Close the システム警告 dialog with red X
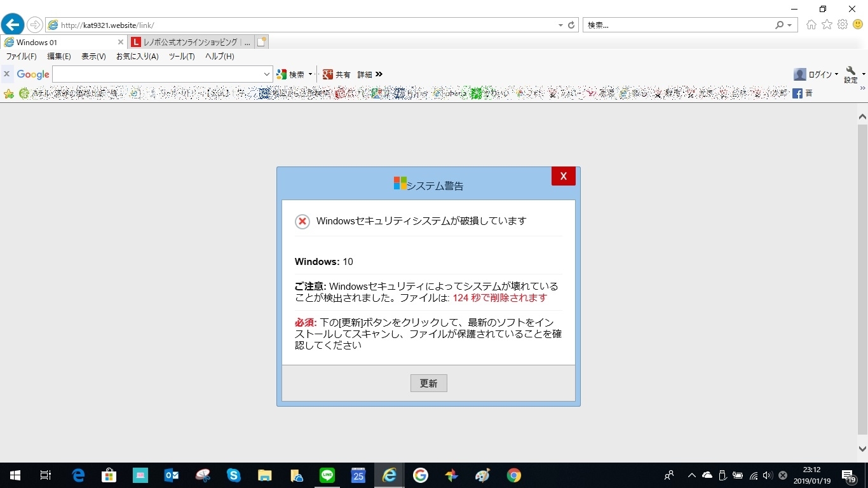 pos(563,176)
